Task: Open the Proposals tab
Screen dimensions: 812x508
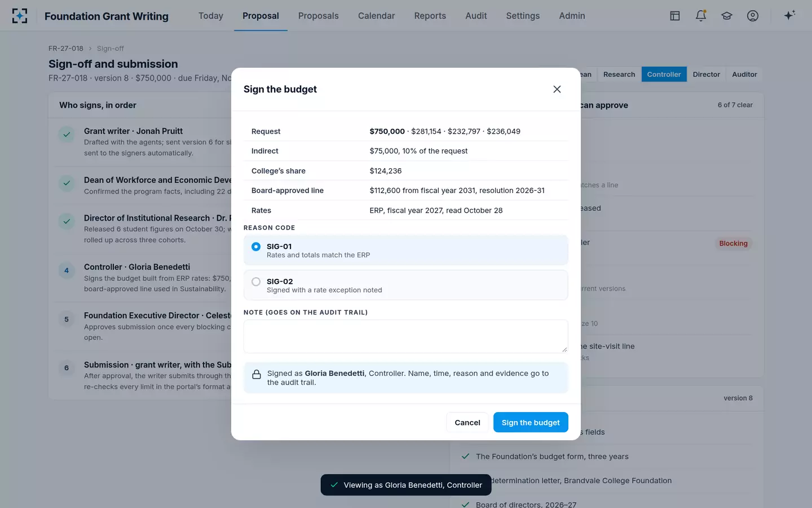Action: tap(319, 16)
